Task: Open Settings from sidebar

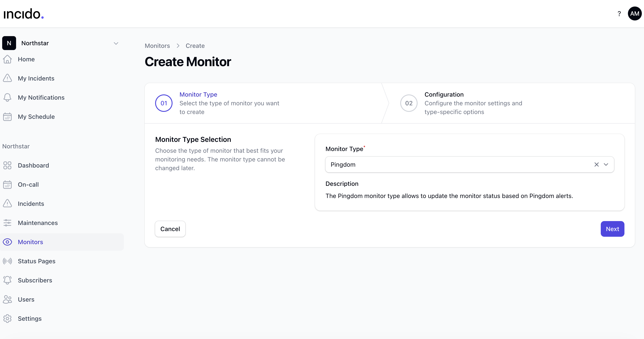Action: coord(30,319)
